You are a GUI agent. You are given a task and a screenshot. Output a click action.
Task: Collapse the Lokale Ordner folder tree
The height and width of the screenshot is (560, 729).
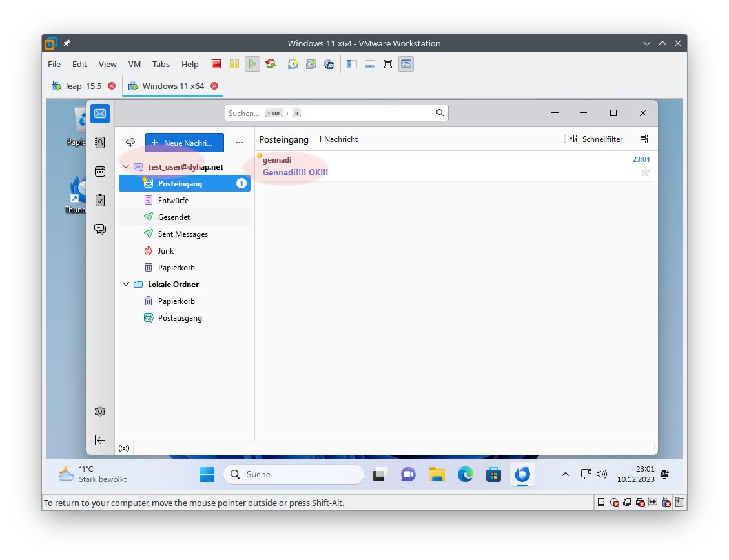126,285
